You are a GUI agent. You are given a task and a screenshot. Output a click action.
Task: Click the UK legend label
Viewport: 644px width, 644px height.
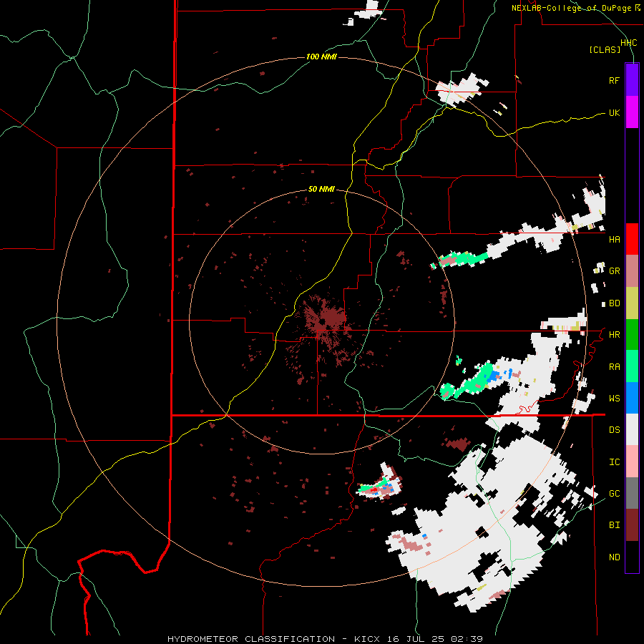coord(614,112)
